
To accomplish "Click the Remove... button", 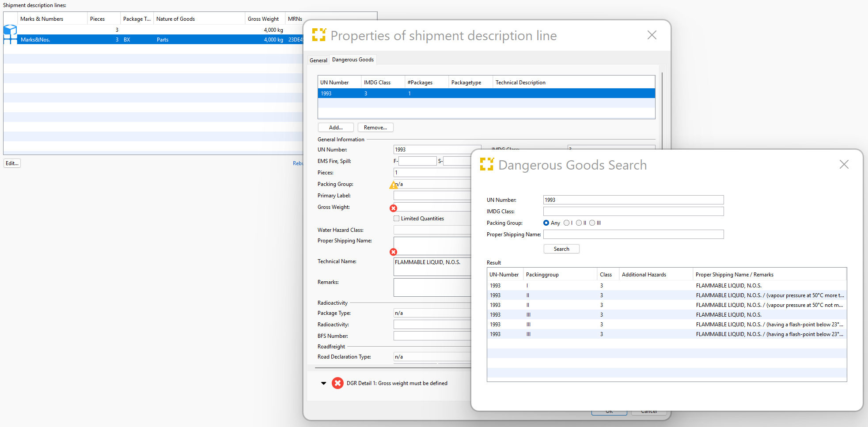I will pos(375,128).
